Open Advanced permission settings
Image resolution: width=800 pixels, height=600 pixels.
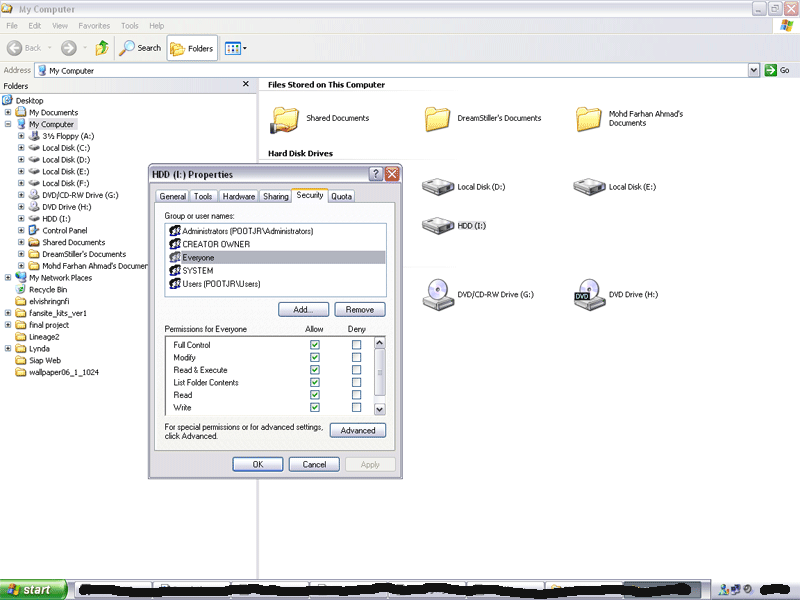click(358, 431)
